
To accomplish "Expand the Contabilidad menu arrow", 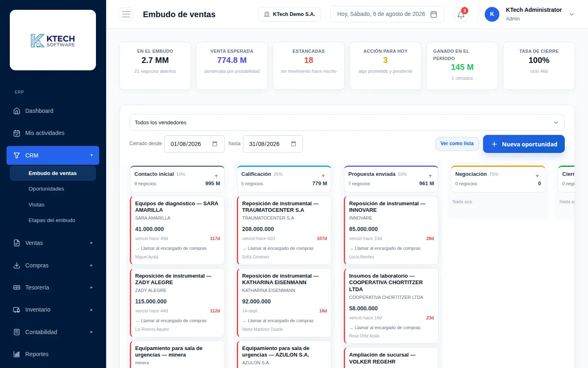I will 91,332.
